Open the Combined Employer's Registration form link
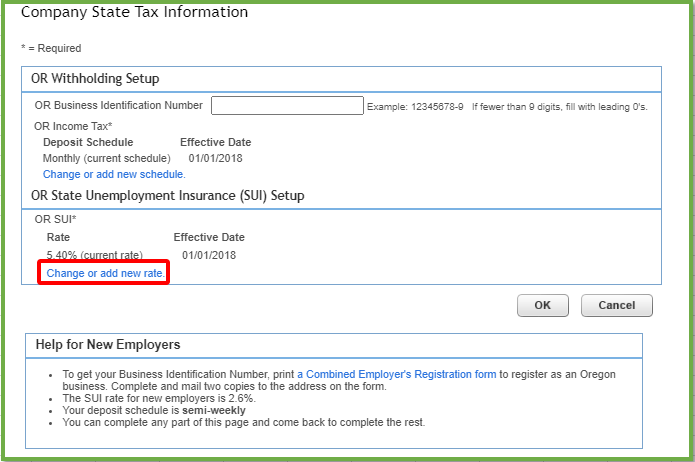This screenshot has height=462, width=695. pyautogui.click(x=397, y=374)
